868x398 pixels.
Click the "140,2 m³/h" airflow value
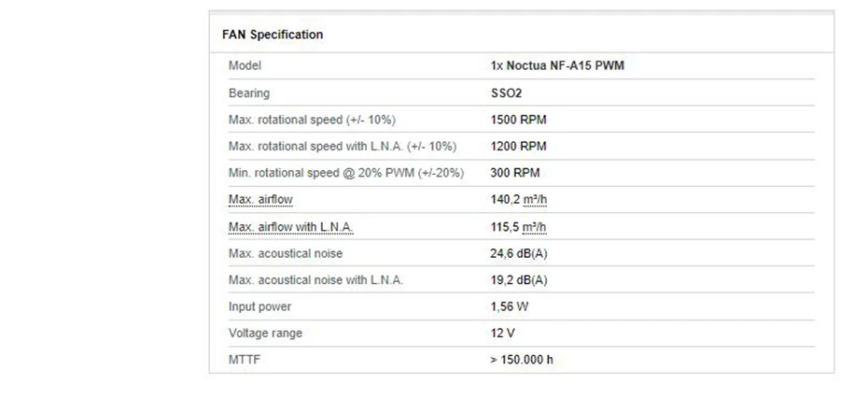[518, 200]
